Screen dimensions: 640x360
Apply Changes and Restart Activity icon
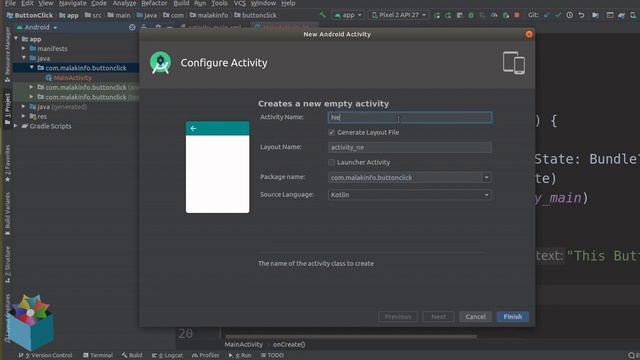click(448, 15)
